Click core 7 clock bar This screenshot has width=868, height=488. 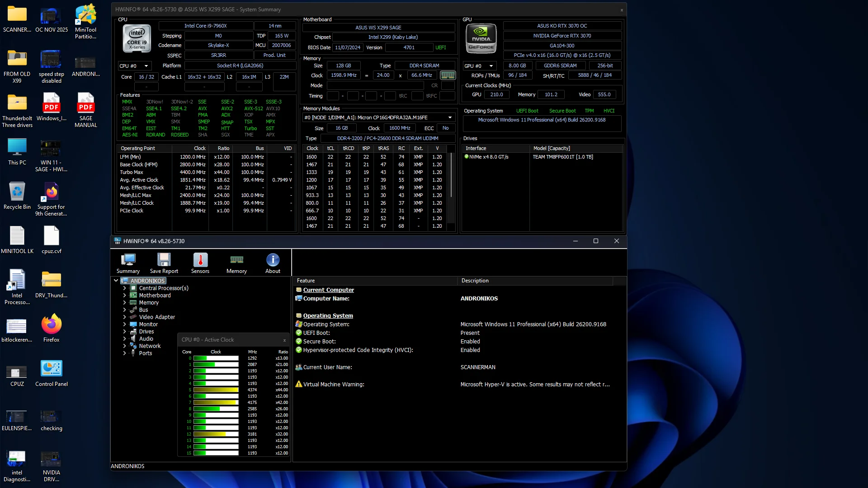[216, 402]
